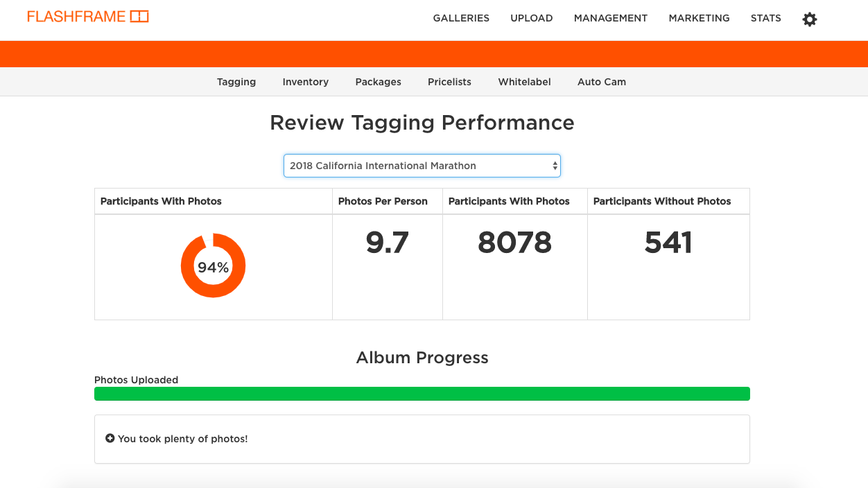Click the 94% donut chart
Viewport: 868px width, 488px height.
(x=213, y=266)
